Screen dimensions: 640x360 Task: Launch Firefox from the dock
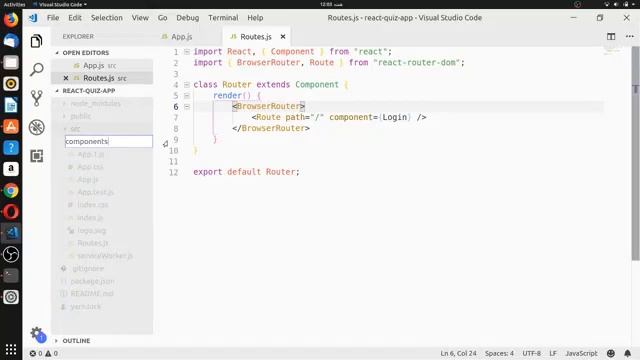pos(11,20)
